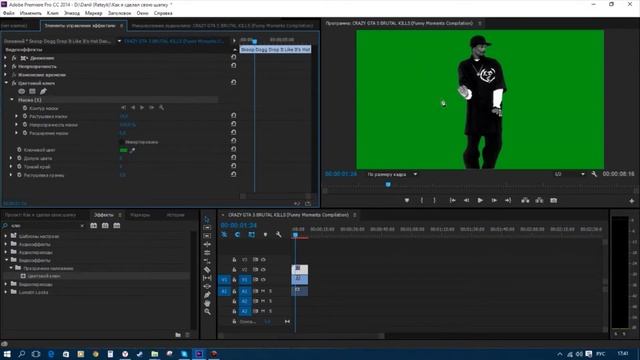This screenshot has height=360, width=640.
Task: Select the Razor tool
Action: pos(207,269)
